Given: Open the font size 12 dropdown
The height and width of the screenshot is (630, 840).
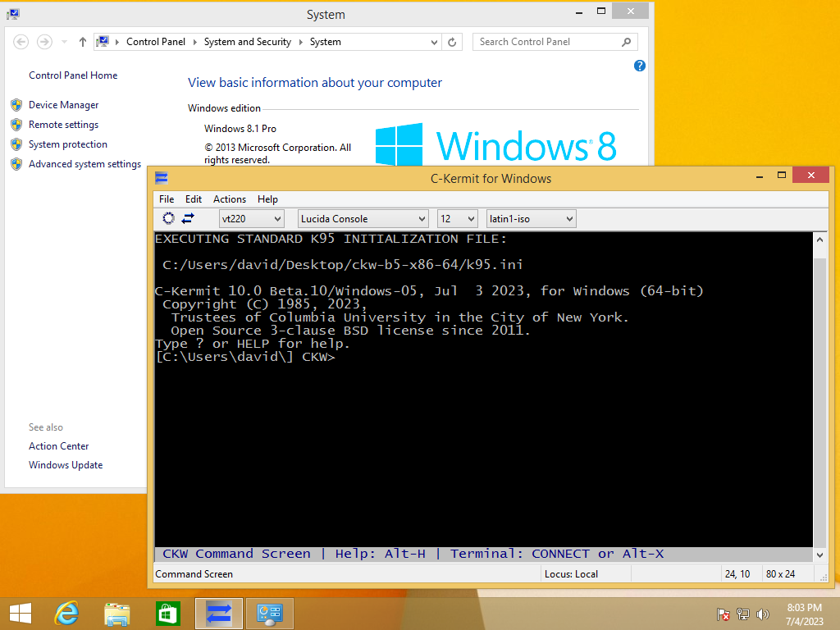Looking at the screenshot, I should pos(457,218).
